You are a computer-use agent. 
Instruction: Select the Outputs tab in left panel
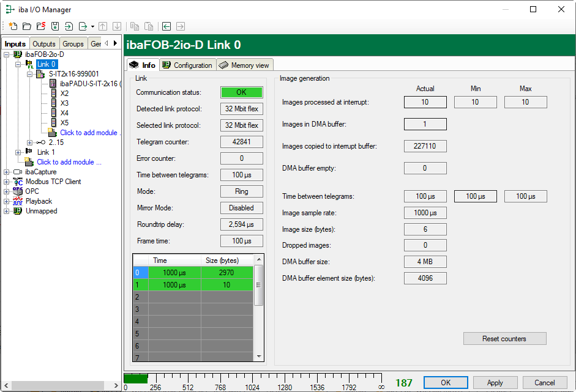point(44,44)
